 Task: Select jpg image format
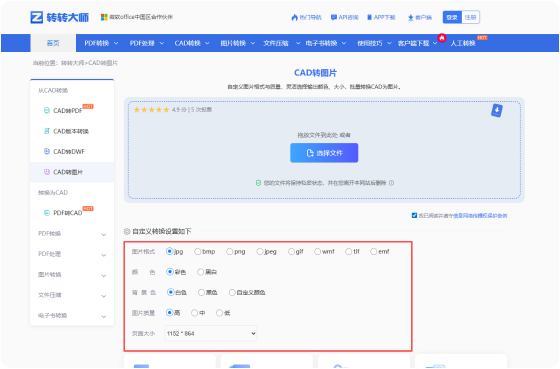pyautogui.click(x=170, y=251)
